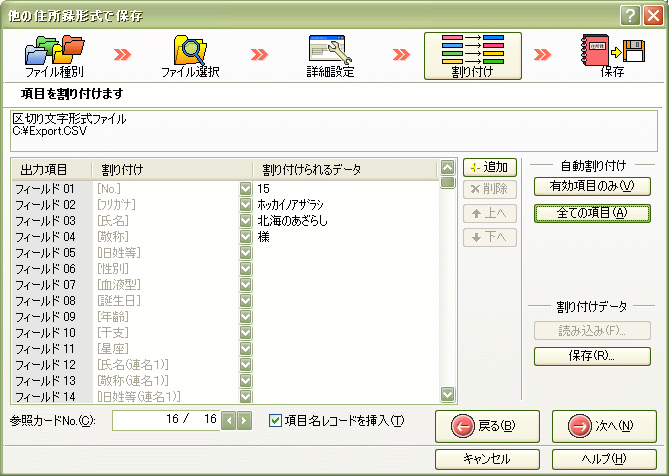Click the [誕生日] assignment text
This screenshot has width=669, height=476.
(119, 301)
